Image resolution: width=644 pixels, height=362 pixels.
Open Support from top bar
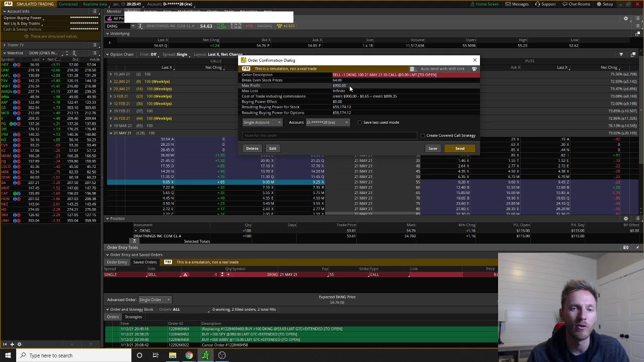[x=545, y=4]
